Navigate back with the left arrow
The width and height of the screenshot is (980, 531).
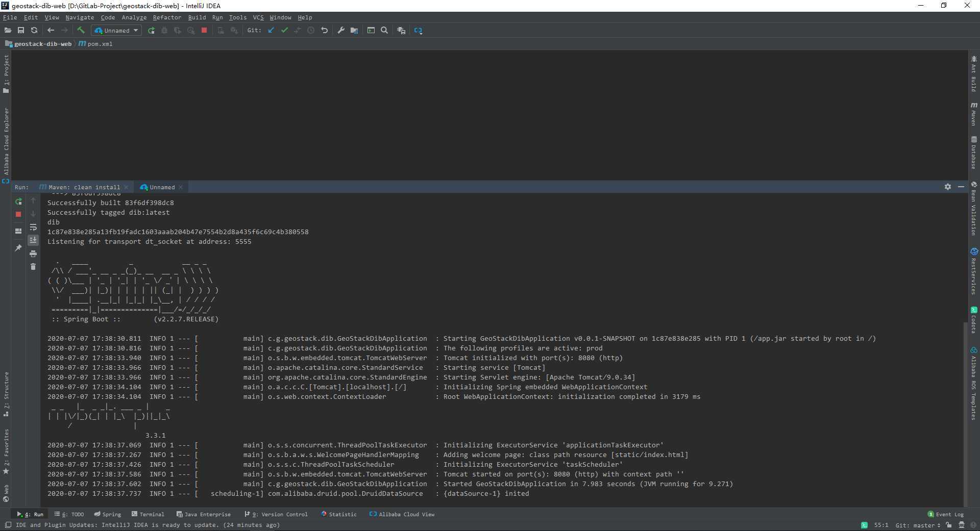[51, 31]
